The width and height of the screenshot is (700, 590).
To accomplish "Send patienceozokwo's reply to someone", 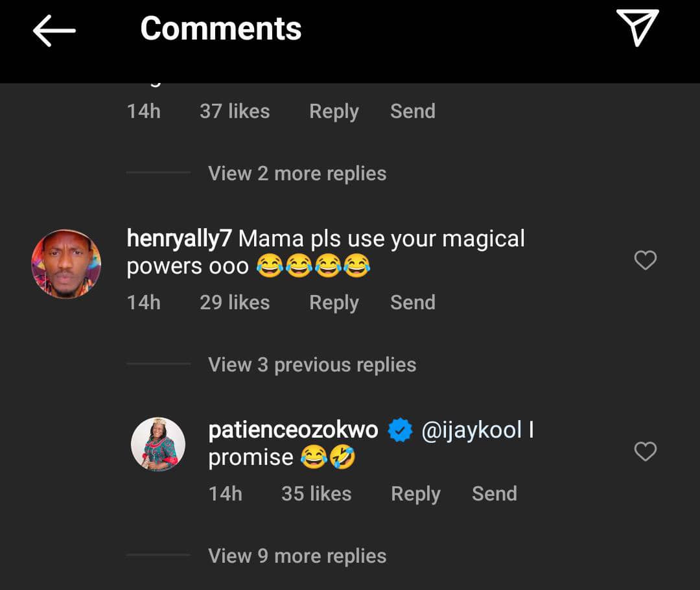I will 494,494.
